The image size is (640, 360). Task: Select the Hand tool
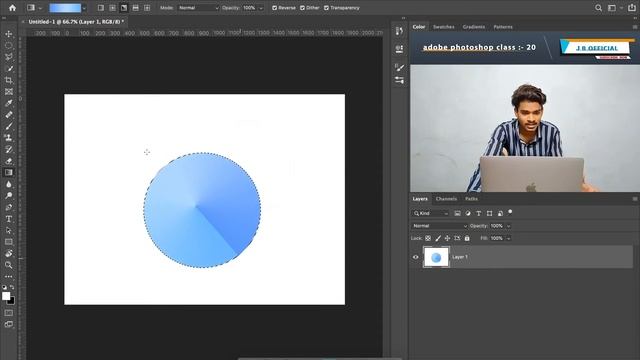(9, 253)
